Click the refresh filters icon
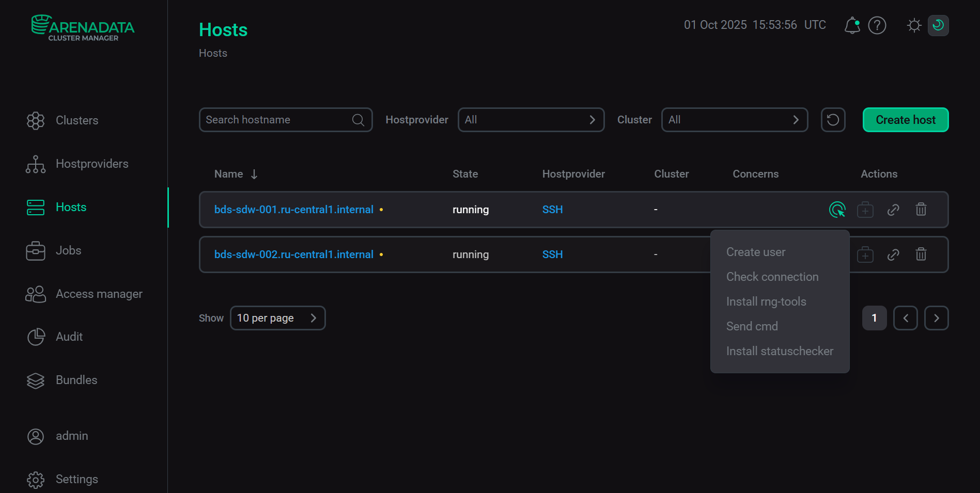The image size is (980, 493). [x=833, y=119]
